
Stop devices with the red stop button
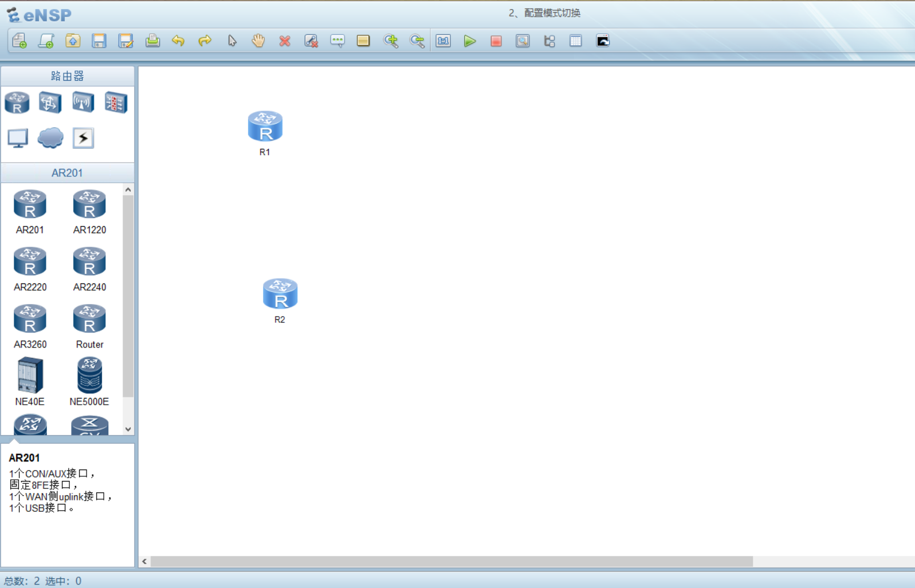point(496,41)
